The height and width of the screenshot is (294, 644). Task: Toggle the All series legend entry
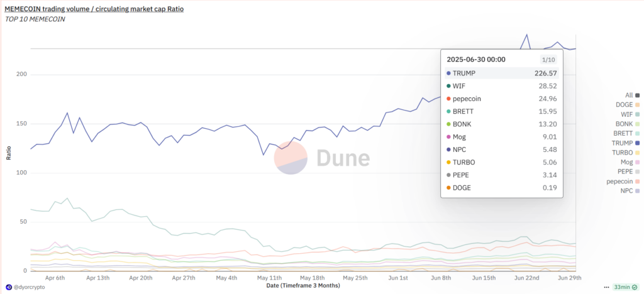(x=633, y=95)
